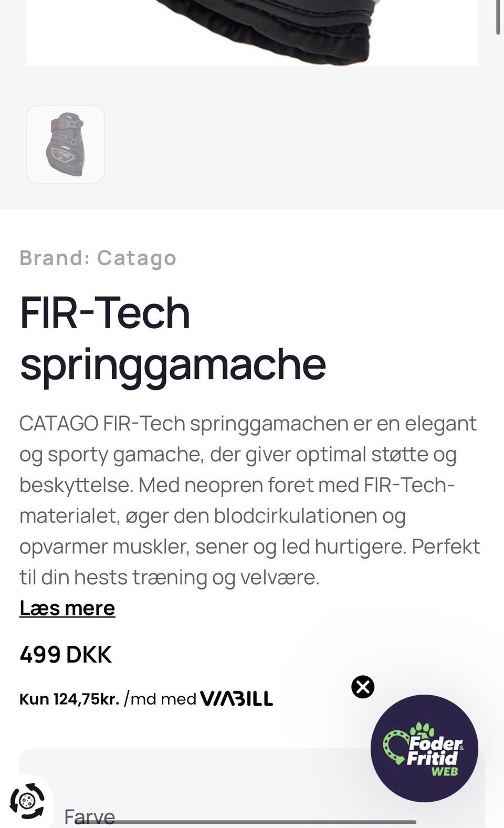Screen dimensions: 504x828
Task: Close the Foder & Fritid popup bubble
Action: click(x=363, y=687)
